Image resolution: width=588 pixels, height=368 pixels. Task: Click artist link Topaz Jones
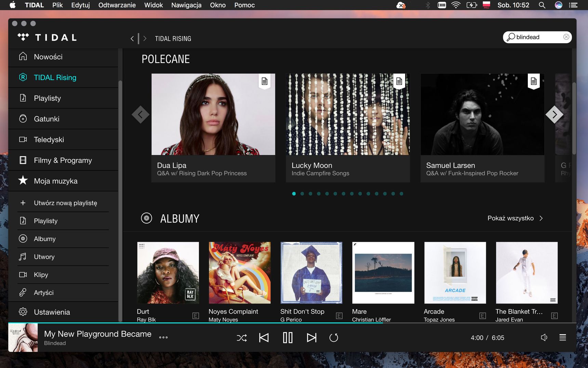[439, 319]
